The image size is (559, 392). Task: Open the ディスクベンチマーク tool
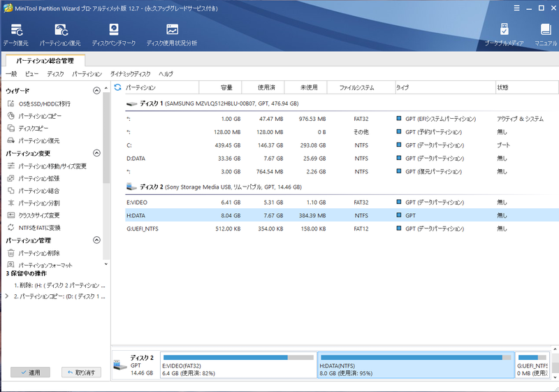pyautogui.click(x=114, y=35)
